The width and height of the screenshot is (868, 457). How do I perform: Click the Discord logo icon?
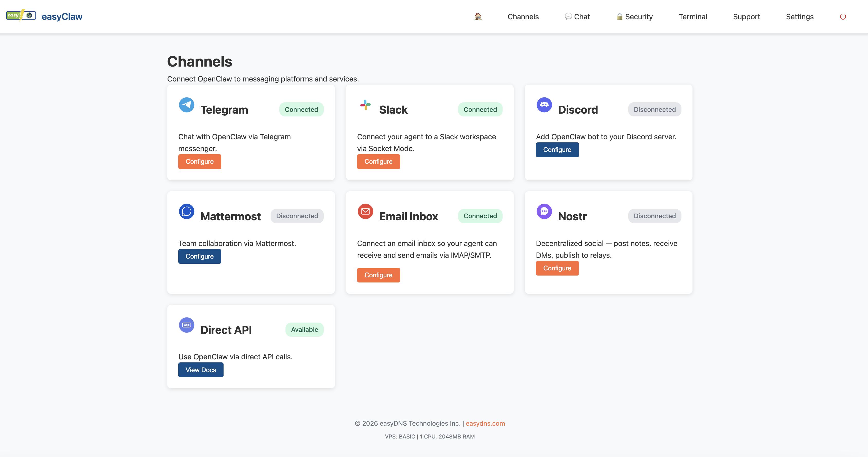coord(544,105)
